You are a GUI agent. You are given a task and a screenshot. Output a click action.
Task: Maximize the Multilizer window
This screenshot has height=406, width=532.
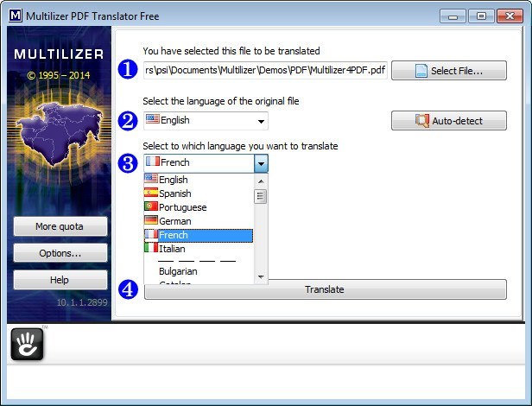tap(481, 16)
